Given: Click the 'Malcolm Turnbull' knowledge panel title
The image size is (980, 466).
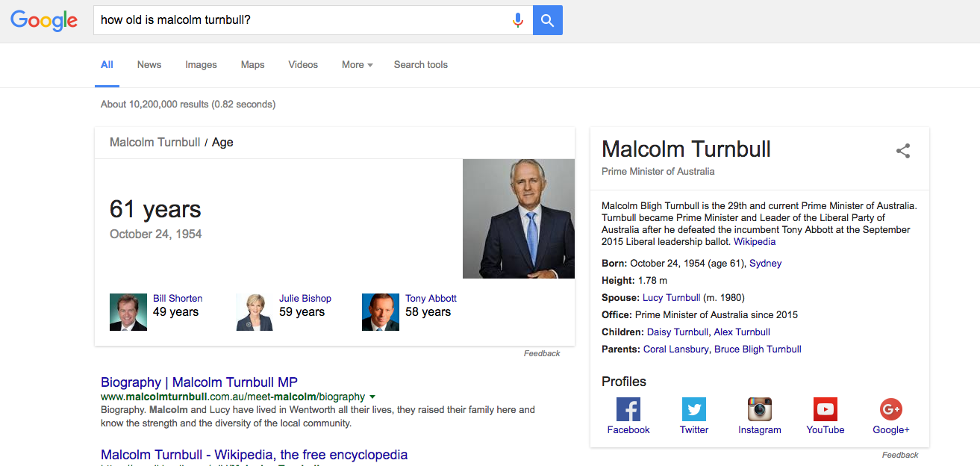Looking at the screenshot, I should pyautogui.click(x=686, y=149).
